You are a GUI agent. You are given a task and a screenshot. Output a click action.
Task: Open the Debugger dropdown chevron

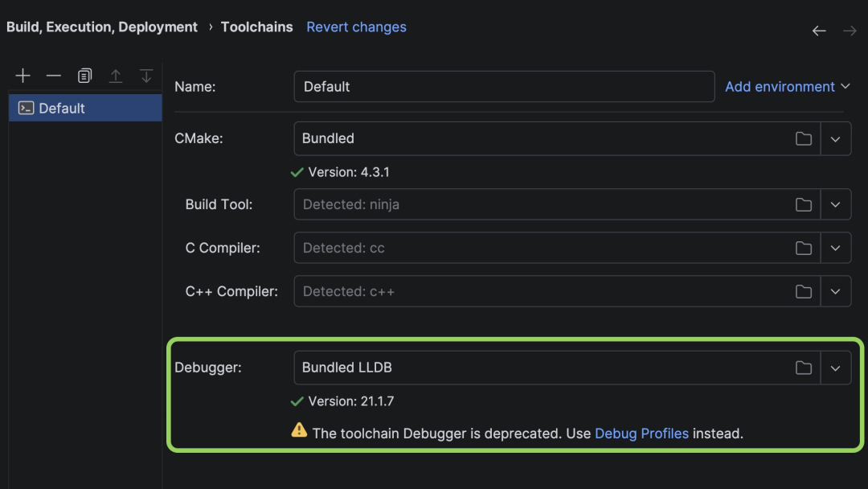tap(835, 368)
